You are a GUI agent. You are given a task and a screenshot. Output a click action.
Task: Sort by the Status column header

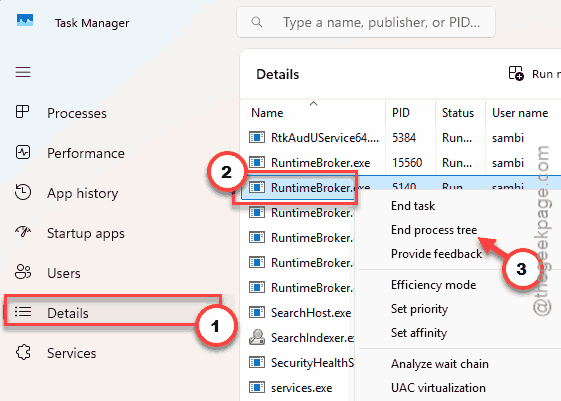click(458, 113)
